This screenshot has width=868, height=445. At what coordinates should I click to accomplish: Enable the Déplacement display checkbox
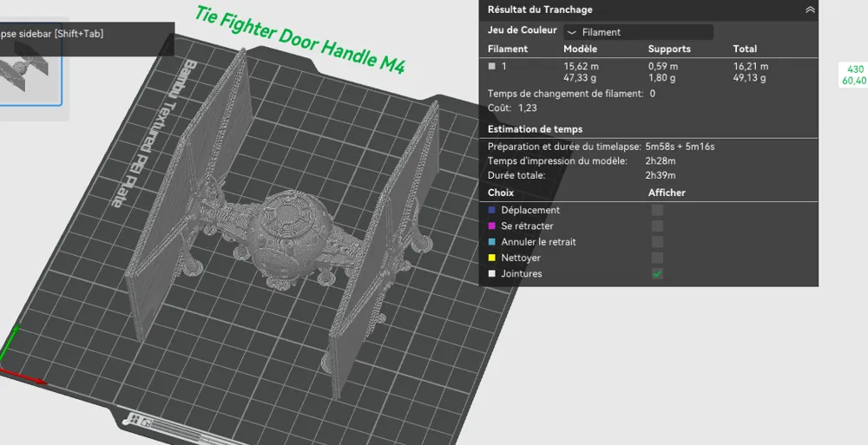pos(657,210)
